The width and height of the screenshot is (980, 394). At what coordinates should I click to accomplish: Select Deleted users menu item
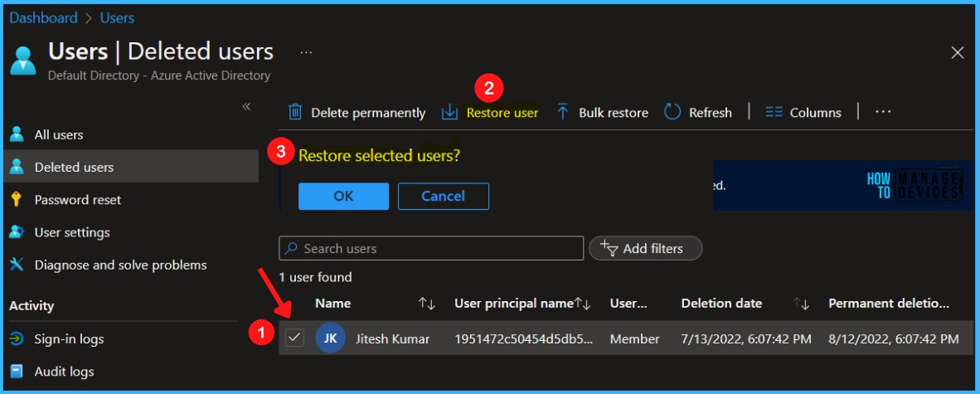click(x=131, y=167)
